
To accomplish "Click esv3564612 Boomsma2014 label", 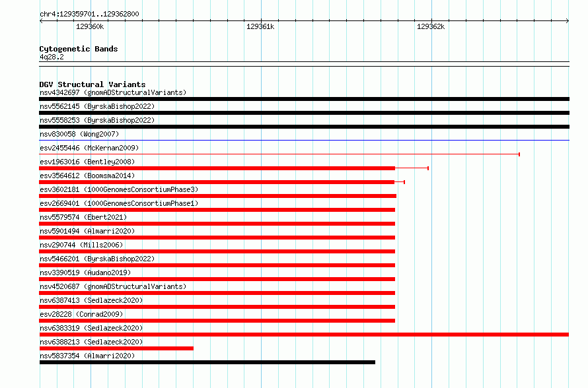I will [87, 176].
